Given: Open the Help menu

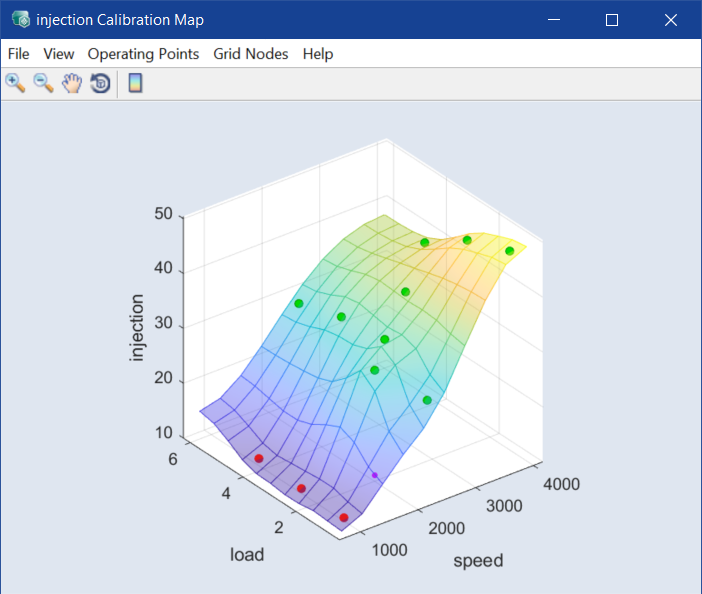Looking at the screenshot, I should [318, 54].
